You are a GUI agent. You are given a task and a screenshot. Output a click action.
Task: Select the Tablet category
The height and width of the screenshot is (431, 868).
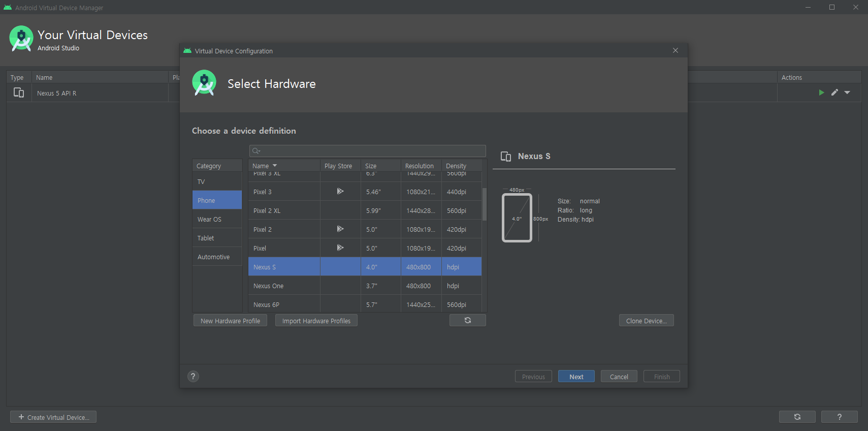[x=217, y=238]
